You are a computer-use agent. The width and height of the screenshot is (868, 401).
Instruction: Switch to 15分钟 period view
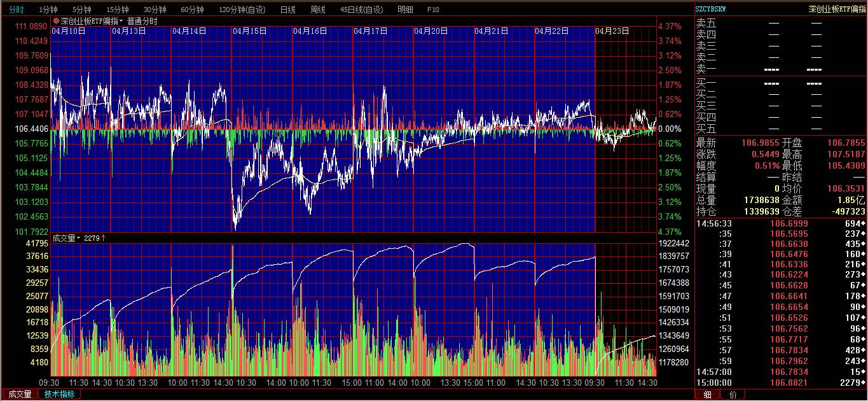pos(118,10)
